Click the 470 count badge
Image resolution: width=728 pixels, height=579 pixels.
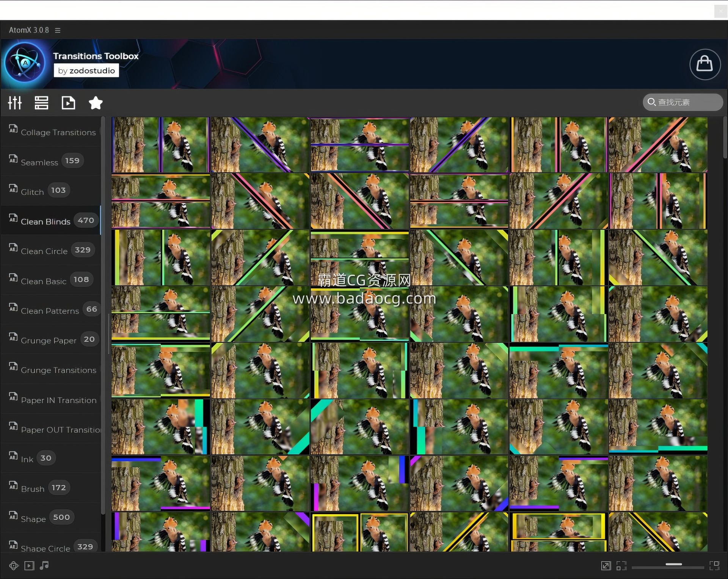pyautogui.click(x=86, y=220)
